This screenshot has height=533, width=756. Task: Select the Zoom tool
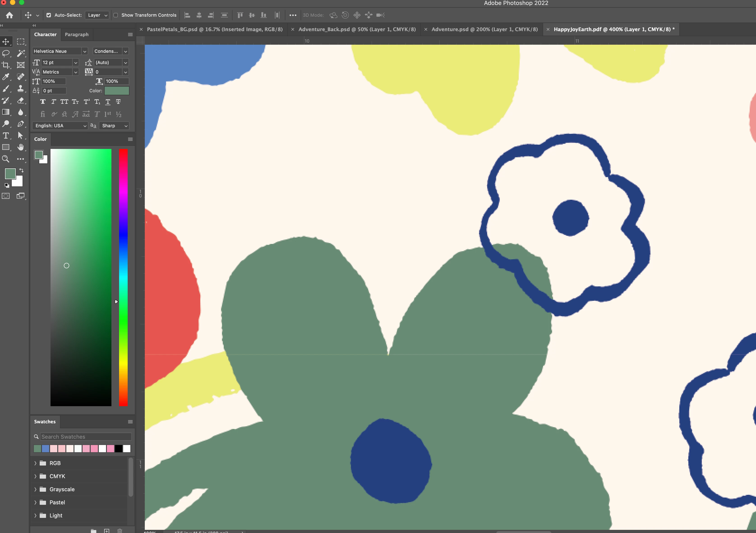(x=6, y=159)
